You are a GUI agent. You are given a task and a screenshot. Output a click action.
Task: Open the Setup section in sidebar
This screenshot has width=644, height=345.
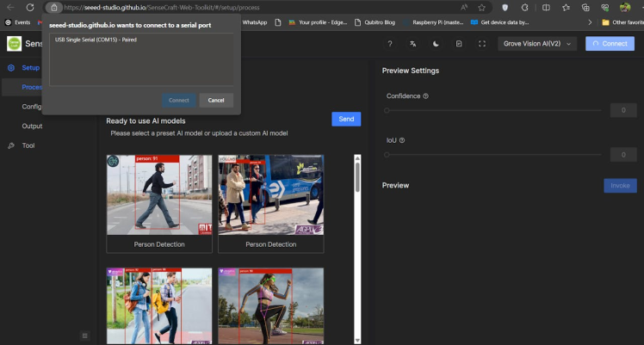pos(30,68)
